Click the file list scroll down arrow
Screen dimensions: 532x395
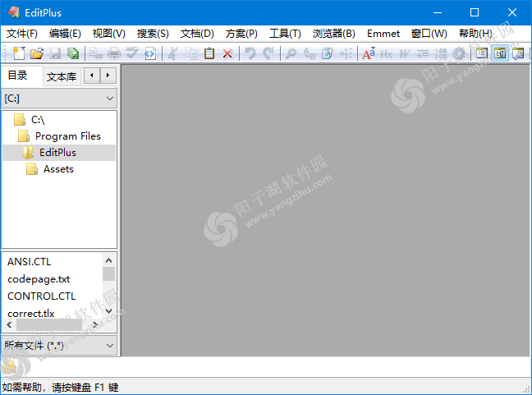108,311
